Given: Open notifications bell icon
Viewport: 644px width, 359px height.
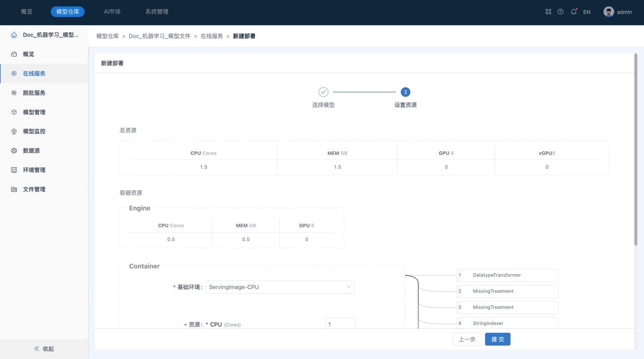Looking at the screenshot, I should point(574,12).
